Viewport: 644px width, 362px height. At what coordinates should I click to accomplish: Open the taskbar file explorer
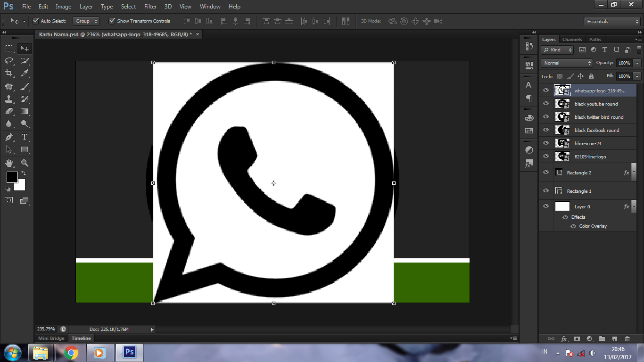click(x=41, y=353)
